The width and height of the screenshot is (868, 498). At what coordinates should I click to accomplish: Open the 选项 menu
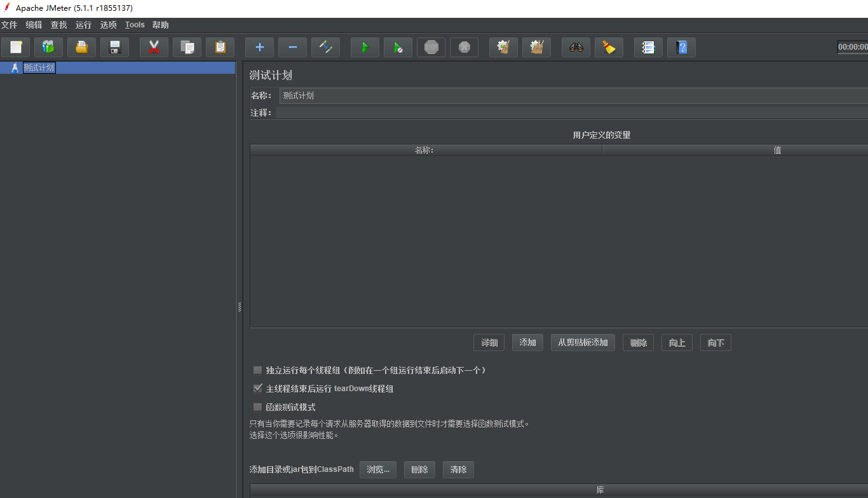[108, 25]
